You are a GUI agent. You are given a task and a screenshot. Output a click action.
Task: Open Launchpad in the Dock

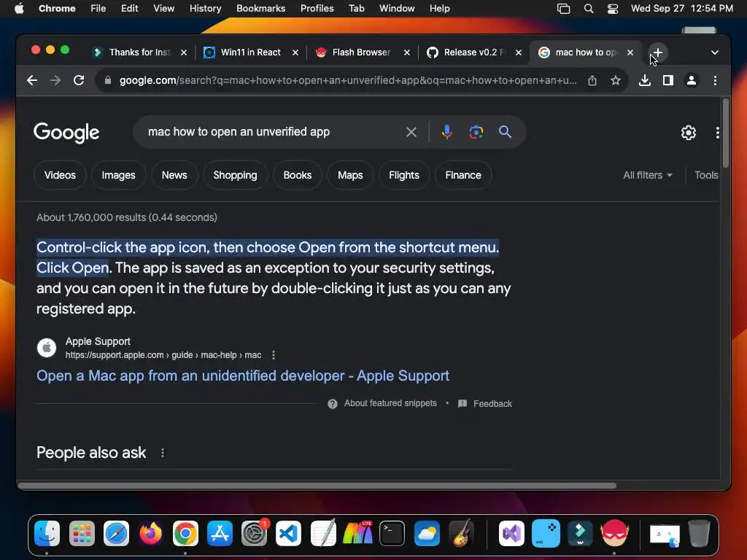[82, 533]
